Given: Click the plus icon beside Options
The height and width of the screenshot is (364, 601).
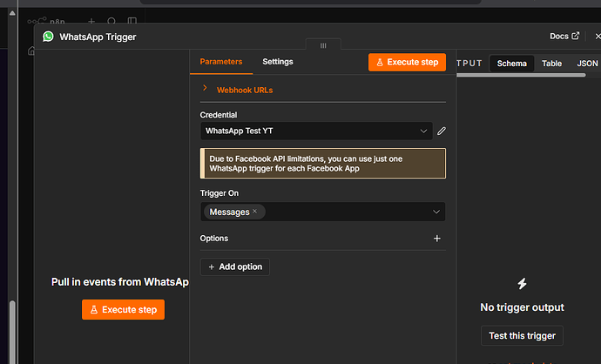Looking at the screenshot, I should (x=437, y=239).
